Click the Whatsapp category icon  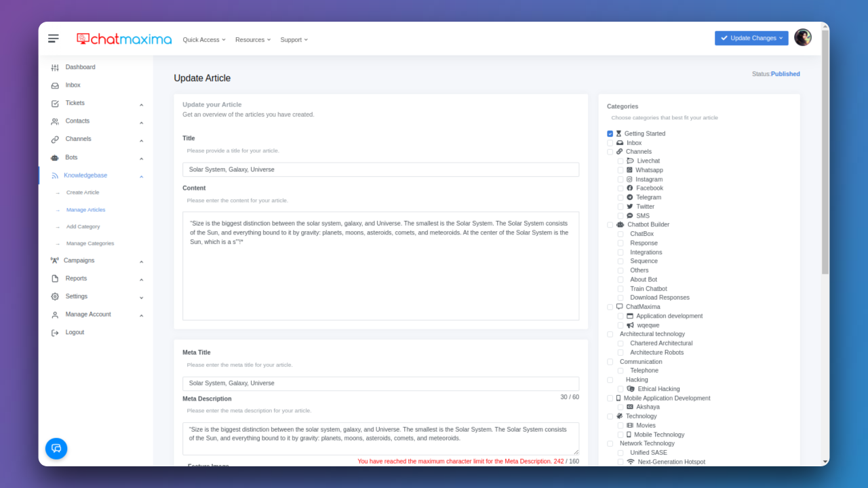(x=629, y=170)
